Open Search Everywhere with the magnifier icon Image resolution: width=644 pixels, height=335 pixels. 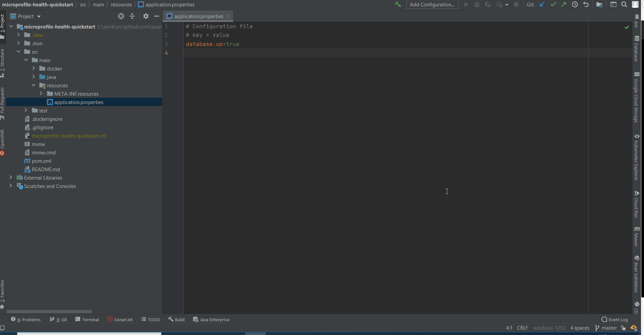coord(624,4)
